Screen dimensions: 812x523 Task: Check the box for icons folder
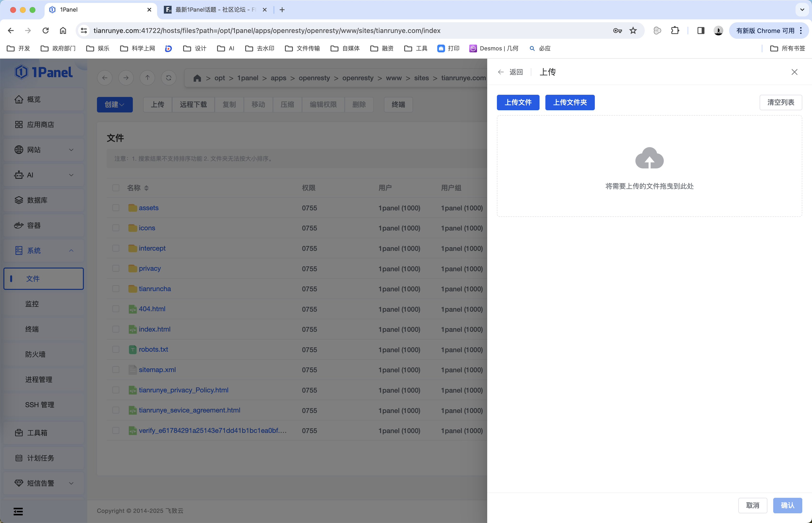coord(116,228)
